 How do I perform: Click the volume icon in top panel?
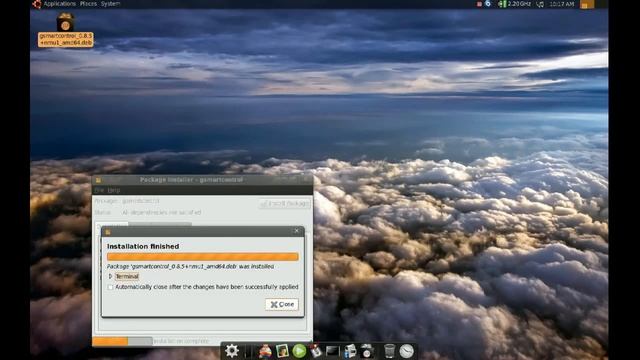coord(540,4)
